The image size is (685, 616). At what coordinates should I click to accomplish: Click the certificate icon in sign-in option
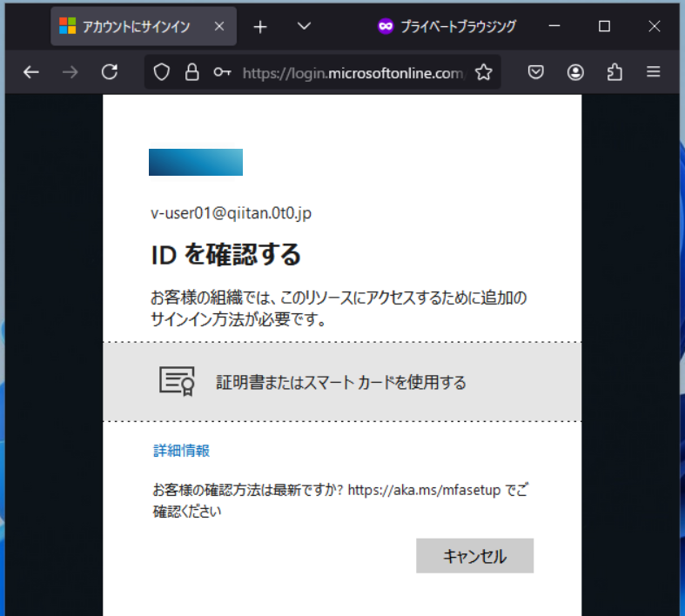[177, 381]
